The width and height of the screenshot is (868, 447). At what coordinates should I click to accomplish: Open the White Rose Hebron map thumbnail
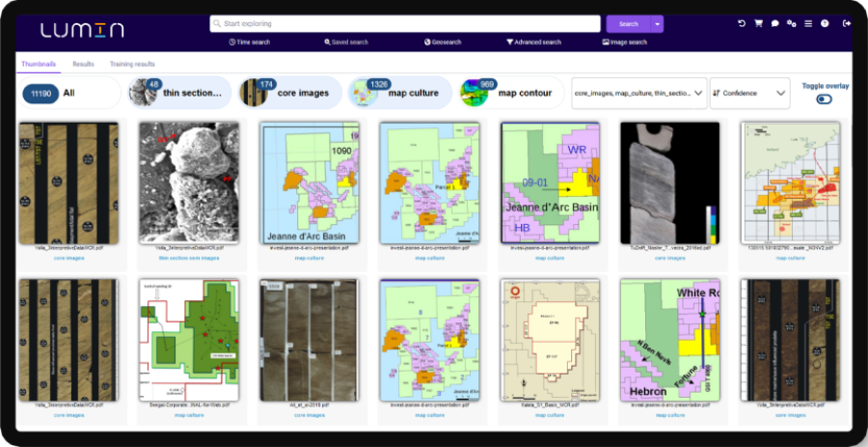tap(670, 340)
